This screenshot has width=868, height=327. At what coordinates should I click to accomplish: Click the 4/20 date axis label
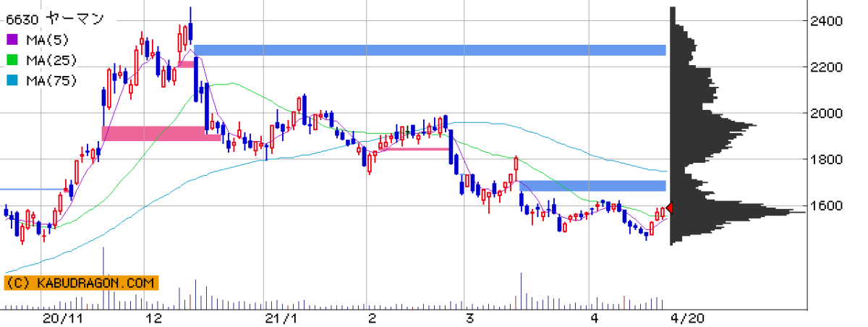(x=688, y=318)
